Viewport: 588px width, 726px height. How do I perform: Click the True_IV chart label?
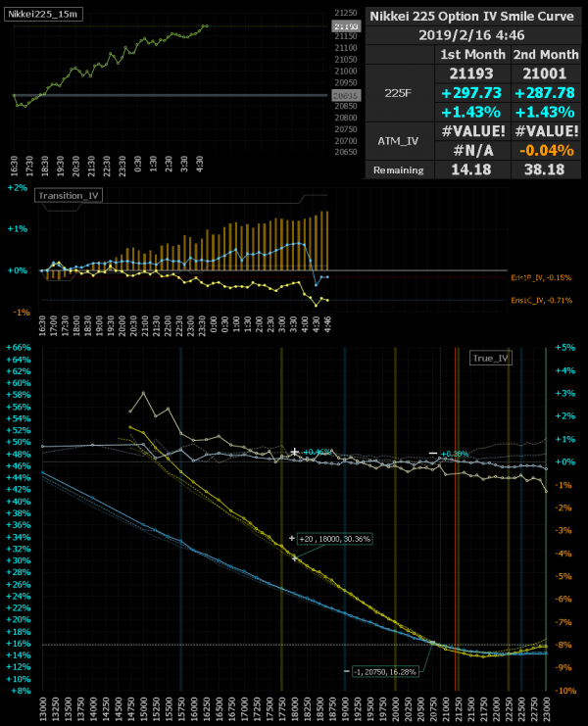[491, 358]
